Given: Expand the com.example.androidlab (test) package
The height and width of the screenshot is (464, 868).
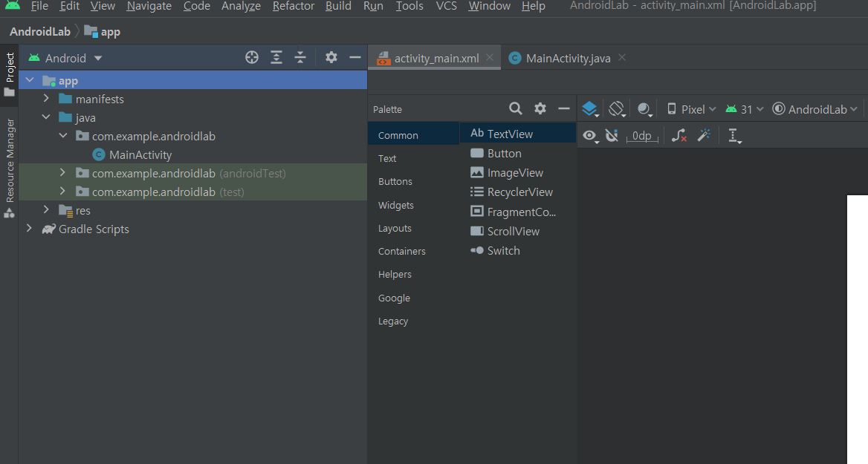Looking at the screenshot, I should coord(62,192).
